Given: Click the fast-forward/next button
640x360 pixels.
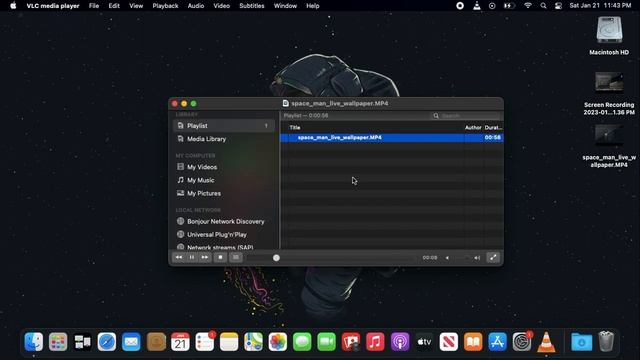Looking at the screenshot, I should (x=204, y=258).
